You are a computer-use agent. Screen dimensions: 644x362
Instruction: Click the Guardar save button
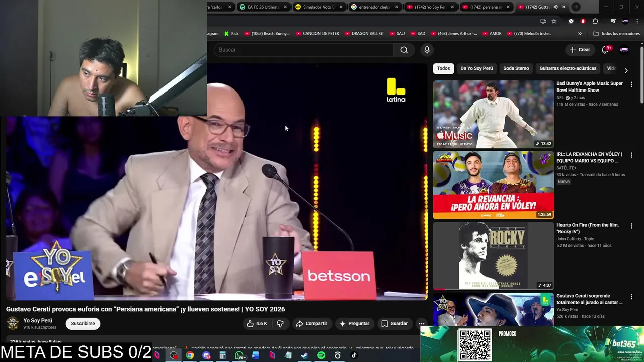tap(394, 324)
